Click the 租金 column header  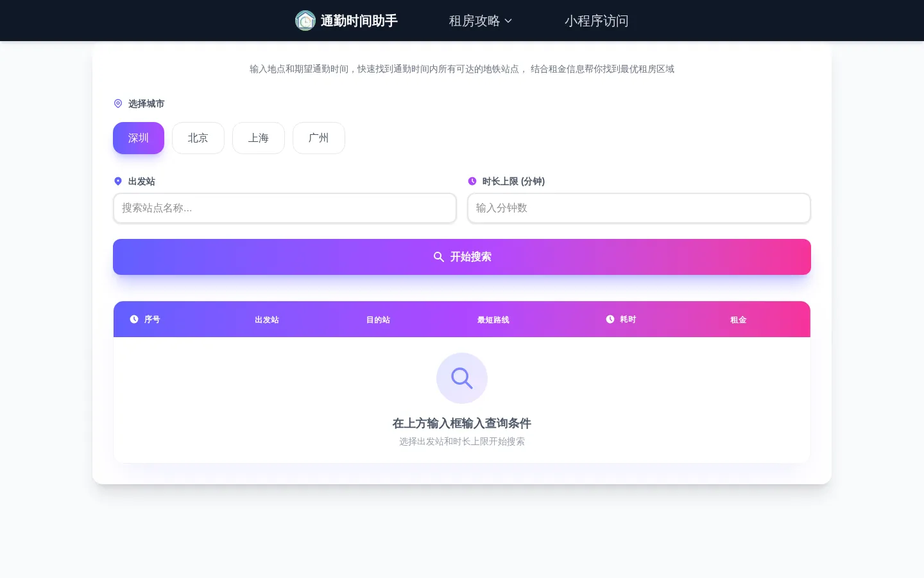739,320
